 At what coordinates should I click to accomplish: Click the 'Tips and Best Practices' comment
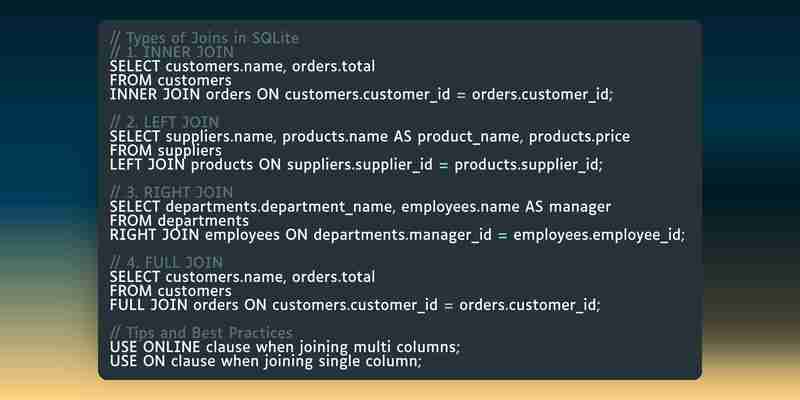click(x=202, y=333)
